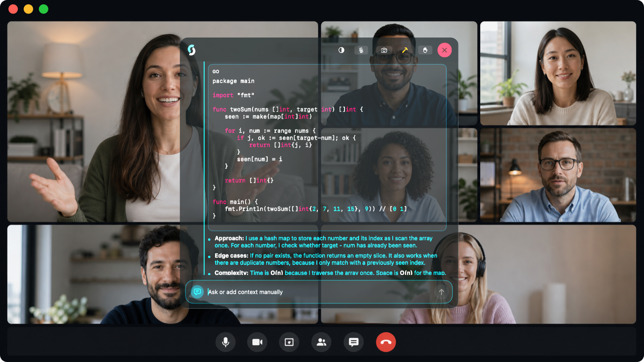Click the 'package main' code line

pyautogui.click(x=233, y=81)
